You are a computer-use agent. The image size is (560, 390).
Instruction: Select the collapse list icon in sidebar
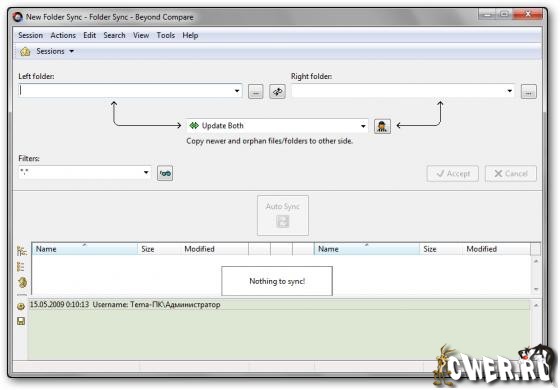[21, 267]
